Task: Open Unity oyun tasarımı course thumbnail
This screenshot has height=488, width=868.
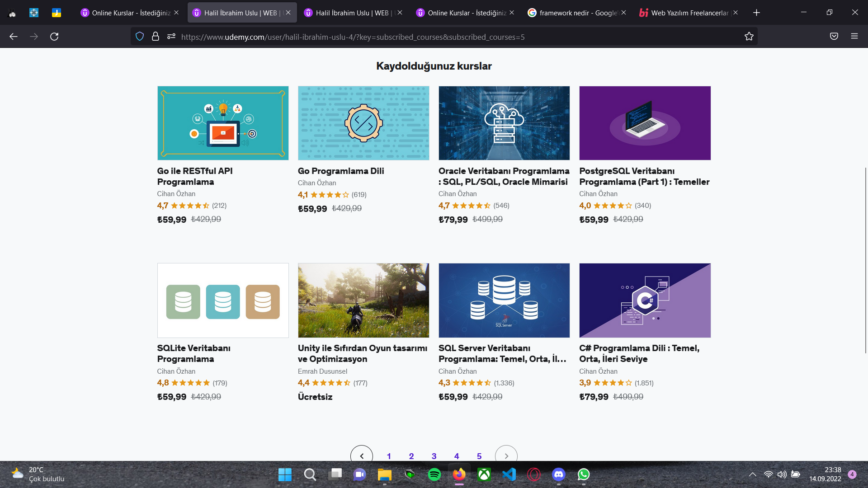Action: point(363,300)
